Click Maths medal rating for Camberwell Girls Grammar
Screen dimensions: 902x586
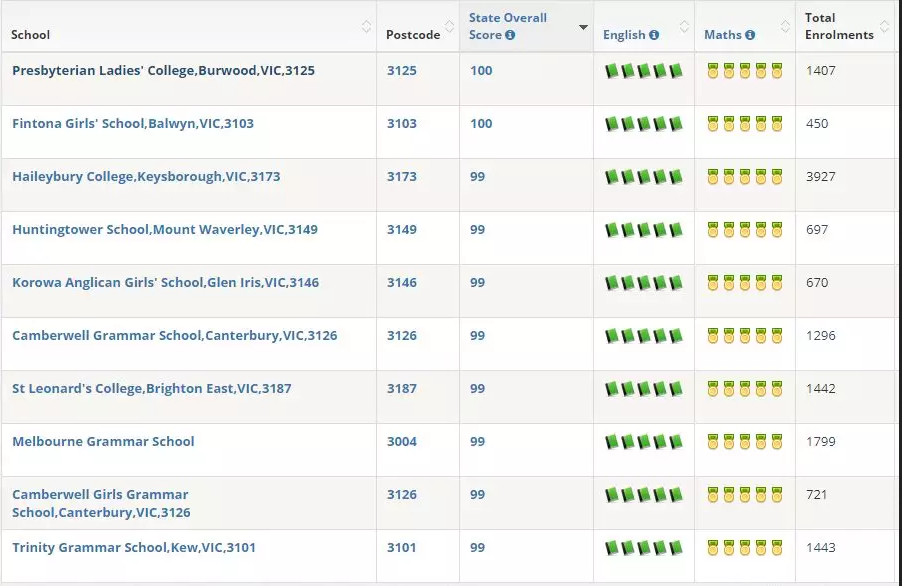[745, 495]
